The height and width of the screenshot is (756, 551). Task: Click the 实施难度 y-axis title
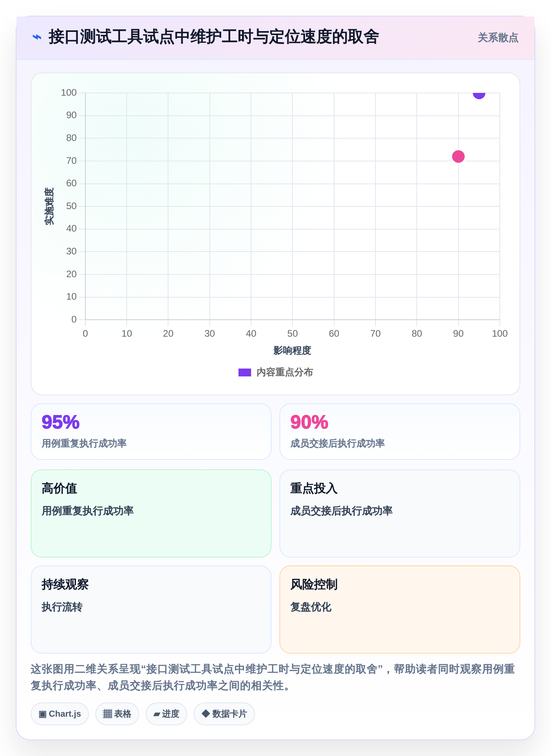tap(49, 206)
